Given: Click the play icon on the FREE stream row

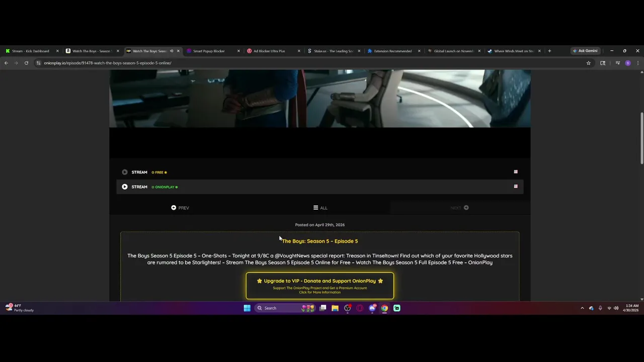Looking at the screenshot, I should pyautogui.click(x=125, y=172).
